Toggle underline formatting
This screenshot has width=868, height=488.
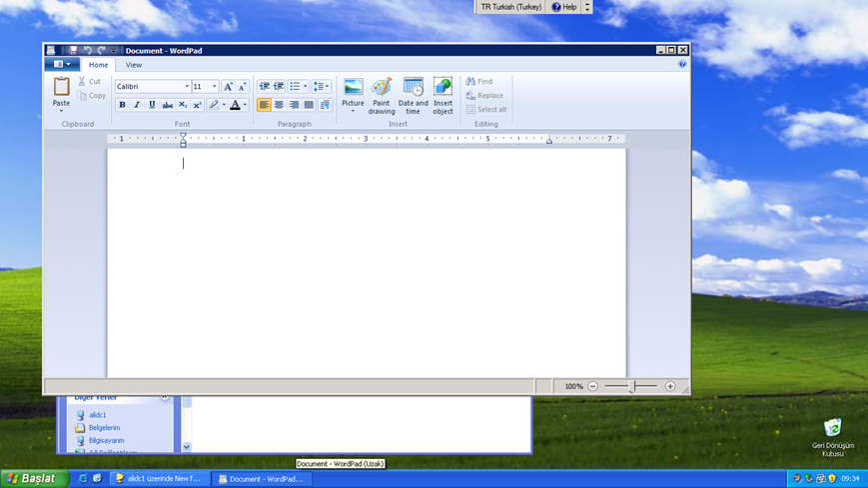152,105
